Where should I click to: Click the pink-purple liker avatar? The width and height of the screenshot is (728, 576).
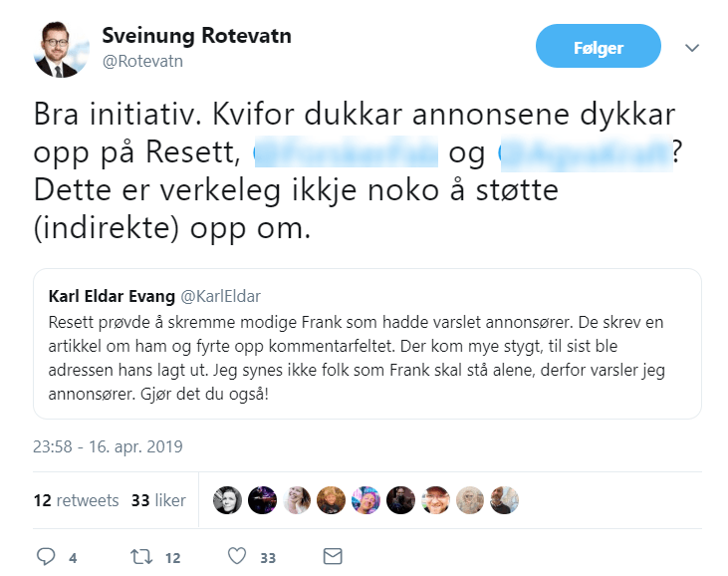point(366,500)
